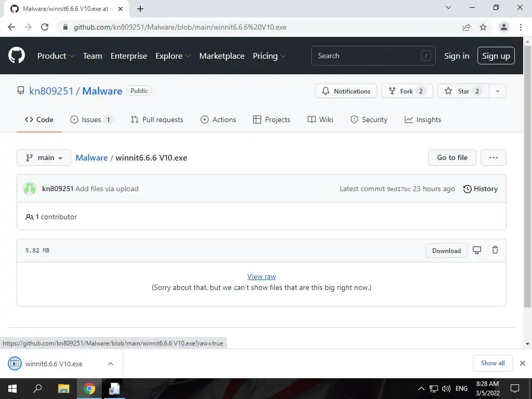Switch to the Actions tab
Viewport: 532px width, 399px height.
tap(218, 119)
